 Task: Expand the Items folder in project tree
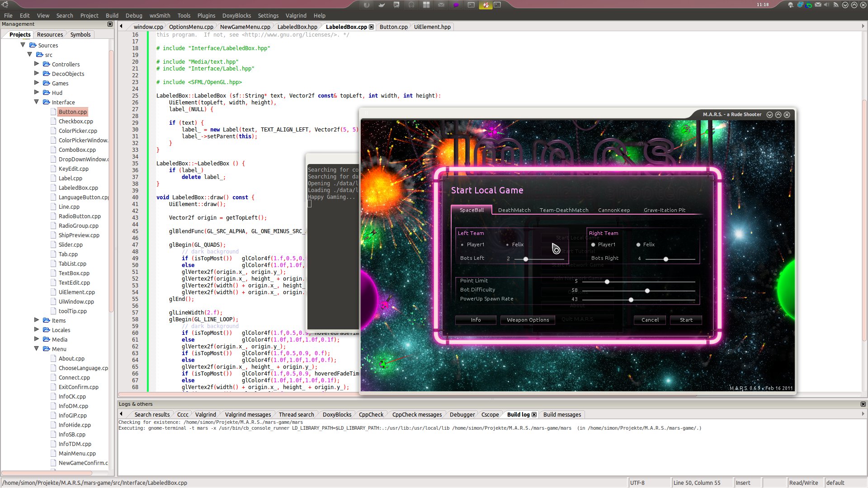[x=37, y=320]
